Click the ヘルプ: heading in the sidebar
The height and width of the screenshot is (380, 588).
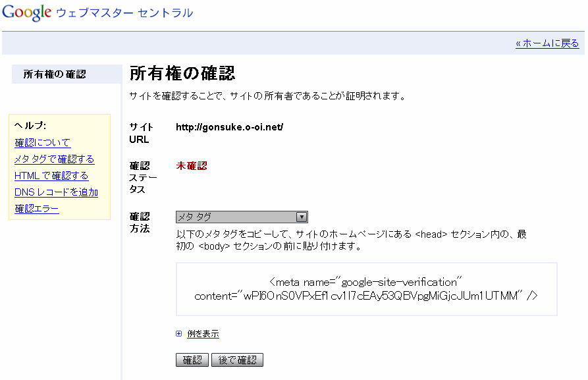click(30, 125)
